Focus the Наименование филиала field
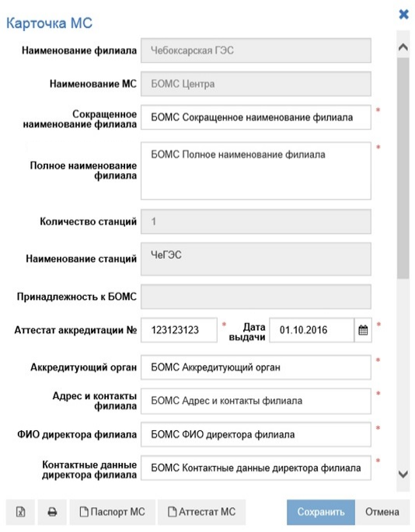Screen dimensions: 415x532 tap(256, 50)
